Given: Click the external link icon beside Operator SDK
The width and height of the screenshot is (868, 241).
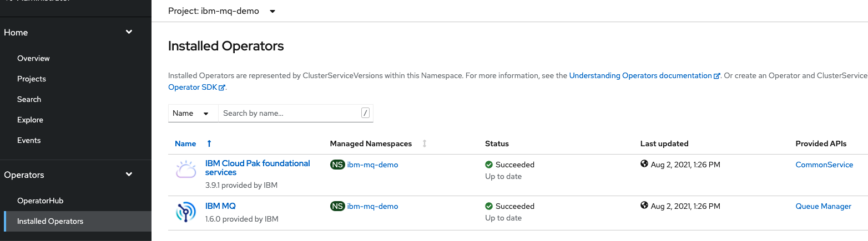Looking at the screenshot, I should [x=222, y=88].
